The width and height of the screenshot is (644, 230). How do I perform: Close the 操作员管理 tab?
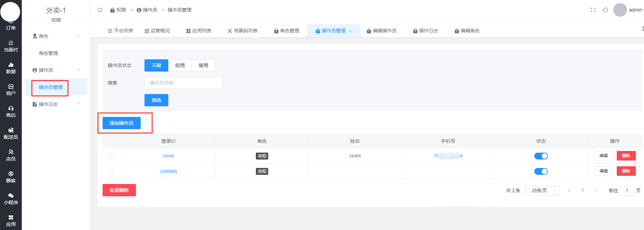click(x=350, y=31)
